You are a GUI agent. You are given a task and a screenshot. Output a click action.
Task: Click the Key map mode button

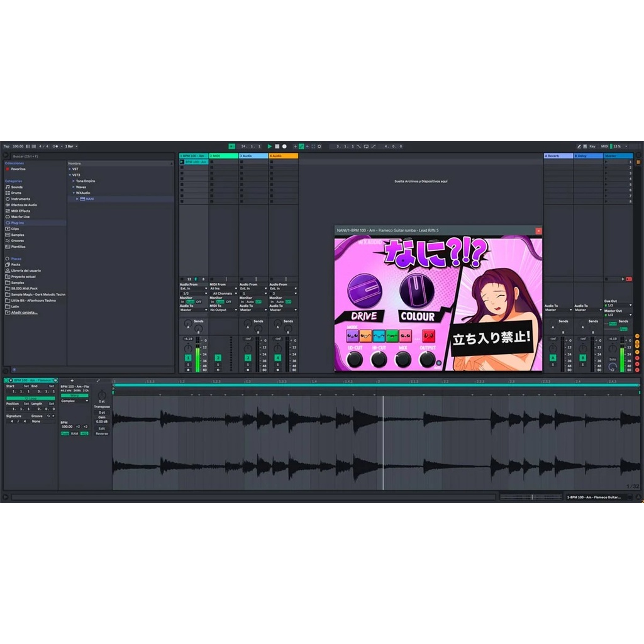[x=592, y=146]
